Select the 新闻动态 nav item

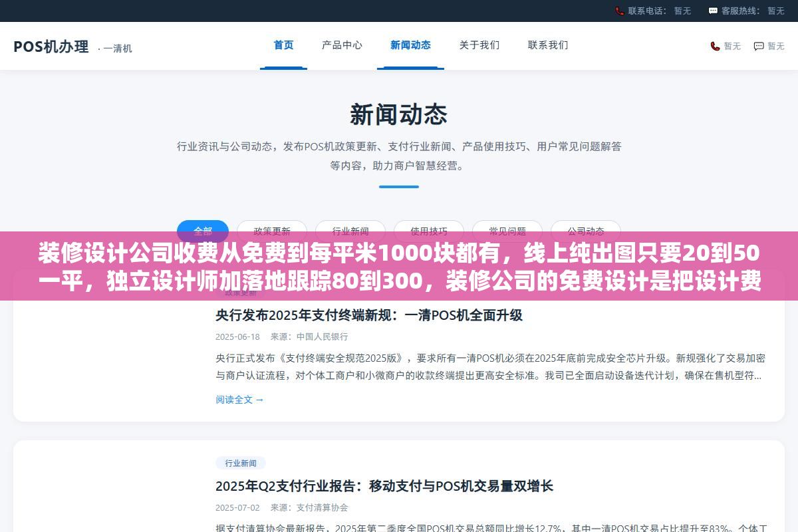pos(410,45)
